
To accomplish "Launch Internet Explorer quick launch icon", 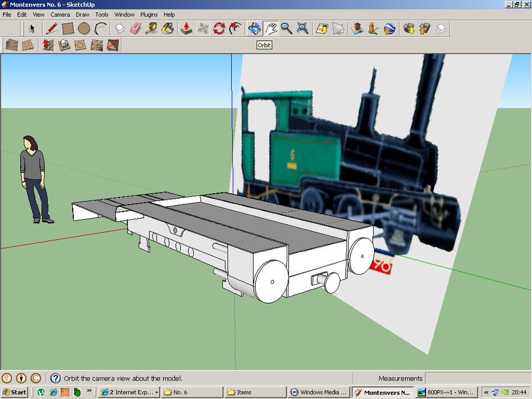I will click(x=53, y=392).
